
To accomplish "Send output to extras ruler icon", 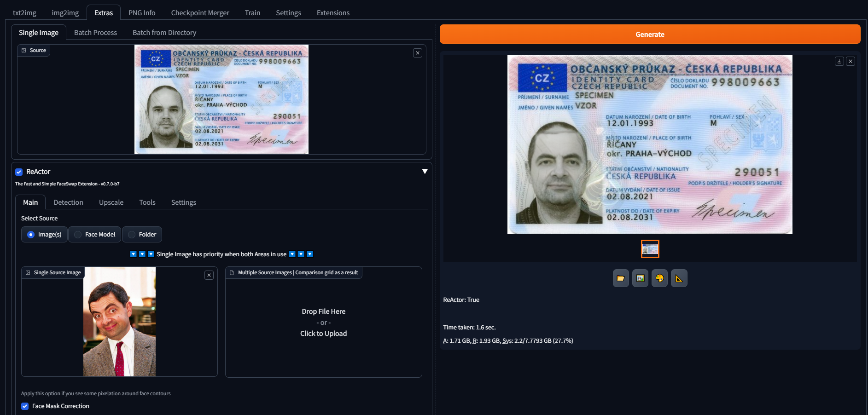I will click(x=679, y=278).
